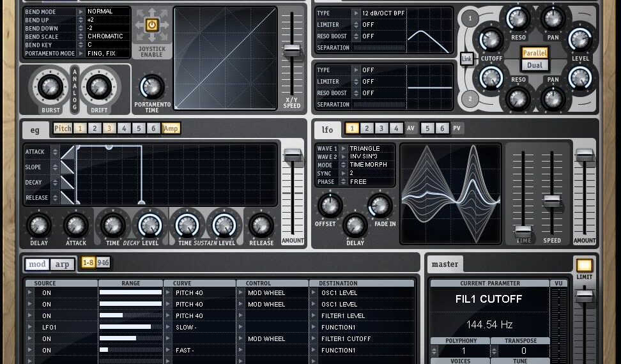Toggle the filter Link button
621x364 pixels.
pyautogui.click(x=466, y=59)
